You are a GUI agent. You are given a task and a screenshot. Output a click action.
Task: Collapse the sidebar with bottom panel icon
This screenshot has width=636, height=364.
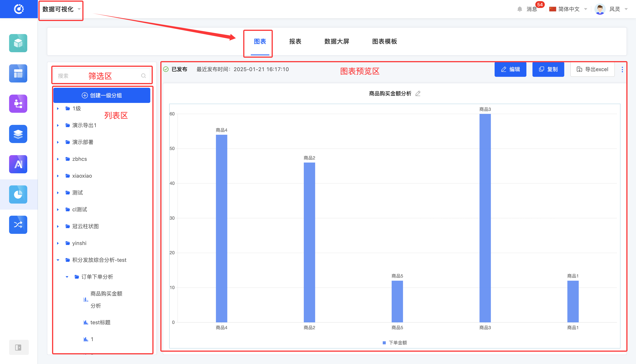coord(19,347)
